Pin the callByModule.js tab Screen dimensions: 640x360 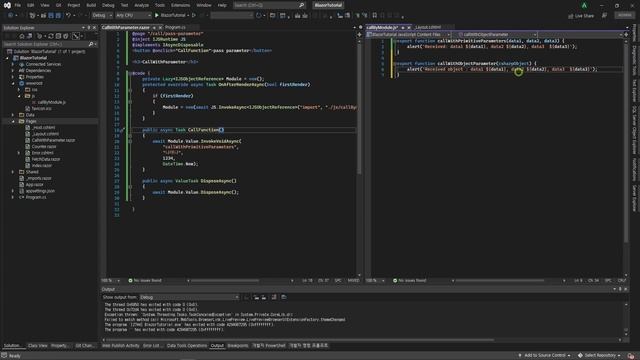coord(402,27)
